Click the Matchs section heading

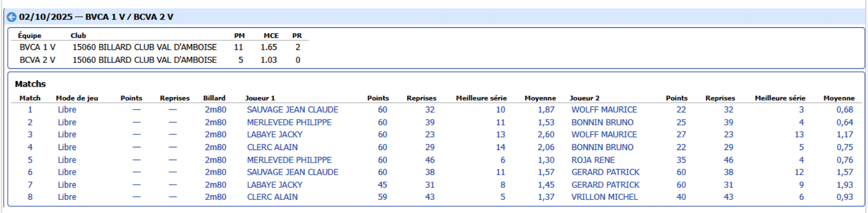click(x=30, y=84)
